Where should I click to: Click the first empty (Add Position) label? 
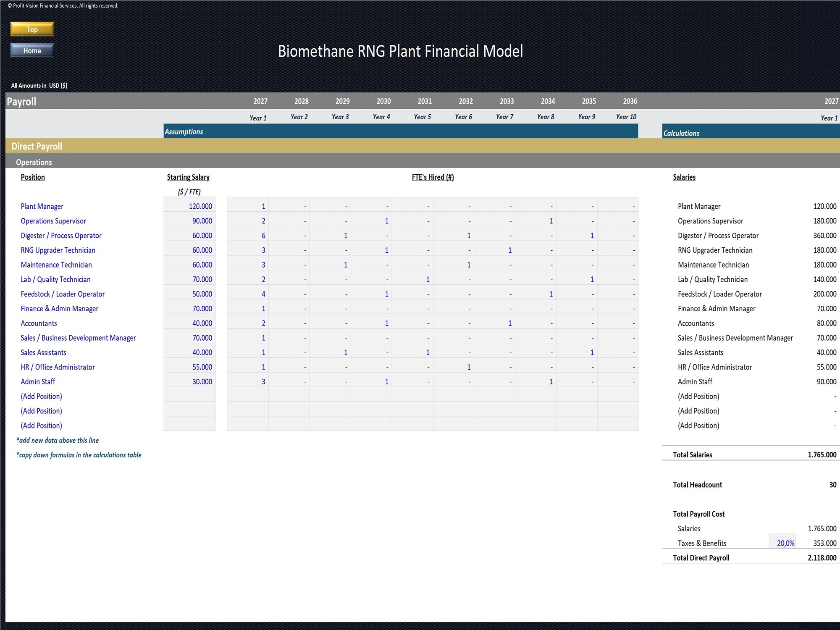[42, 396]
